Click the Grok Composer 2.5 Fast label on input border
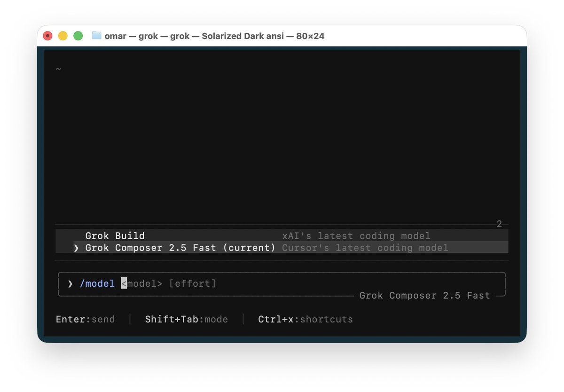The image size is (564, 392). [425, 295]
